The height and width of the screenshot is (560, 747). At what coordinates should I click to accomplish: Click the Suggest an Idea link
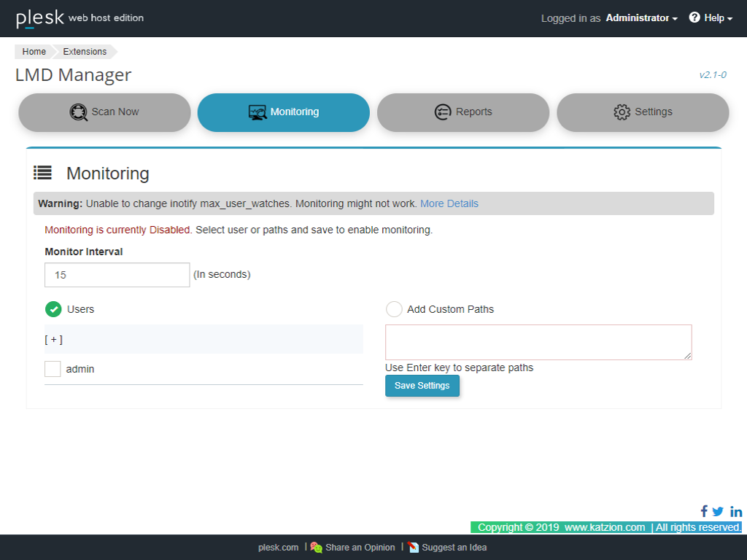[x=454, y=548]
